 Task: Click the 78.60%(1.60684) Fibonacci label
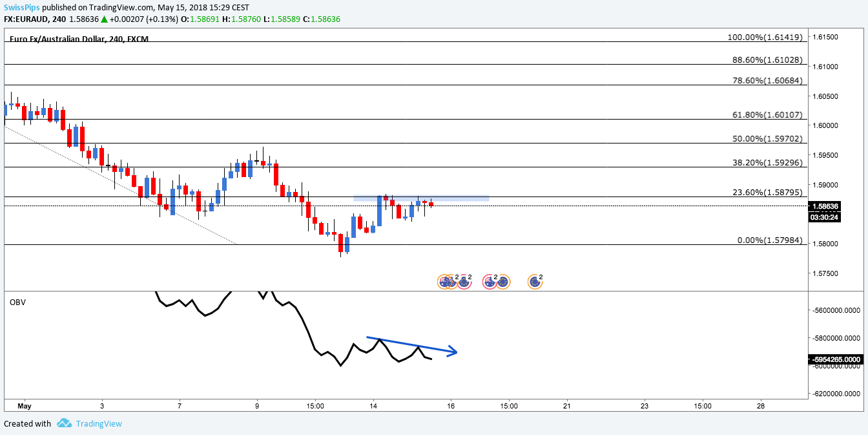(x=767, y=80)
